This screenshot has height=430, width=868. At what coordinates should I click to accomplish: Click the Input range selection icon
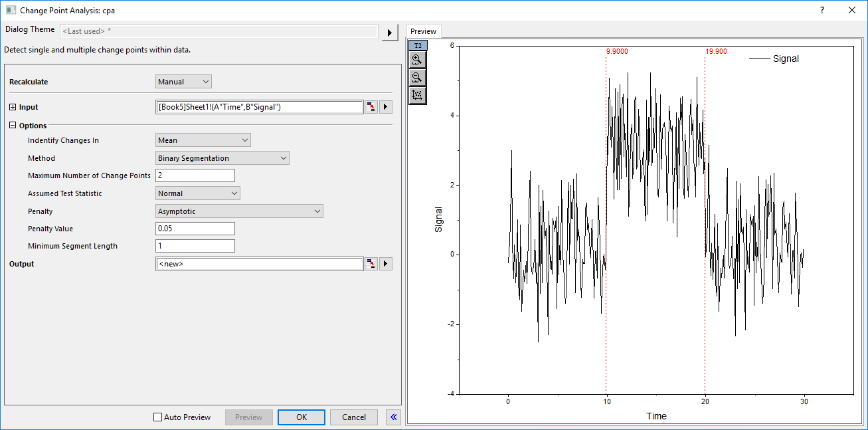pos(371,107)
